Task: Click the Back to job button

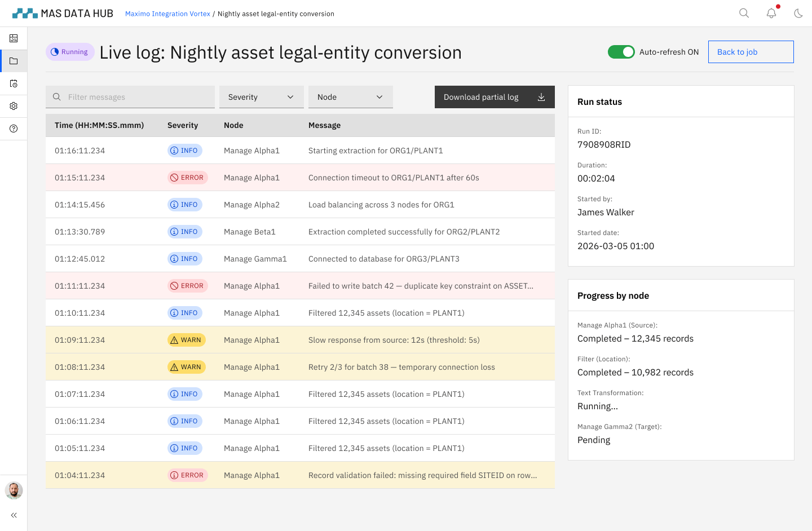Action: pos(751,51)
